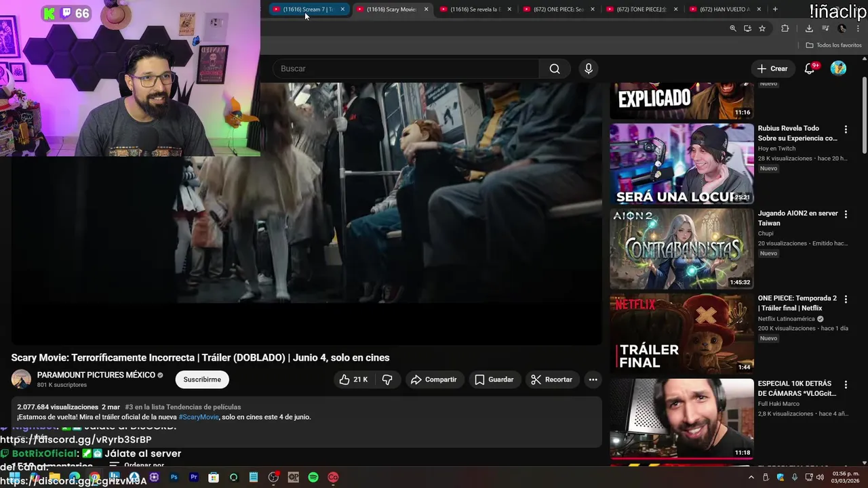The height and width of the screenshot is (488, 868).
Task: Click the zoom magnifier in address bar
Action: coord(733,28)
